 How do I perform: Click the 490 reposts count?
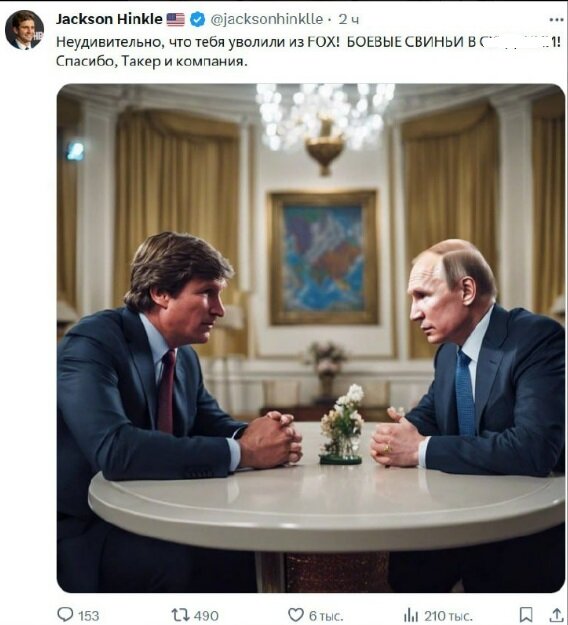tap(206, 616)
